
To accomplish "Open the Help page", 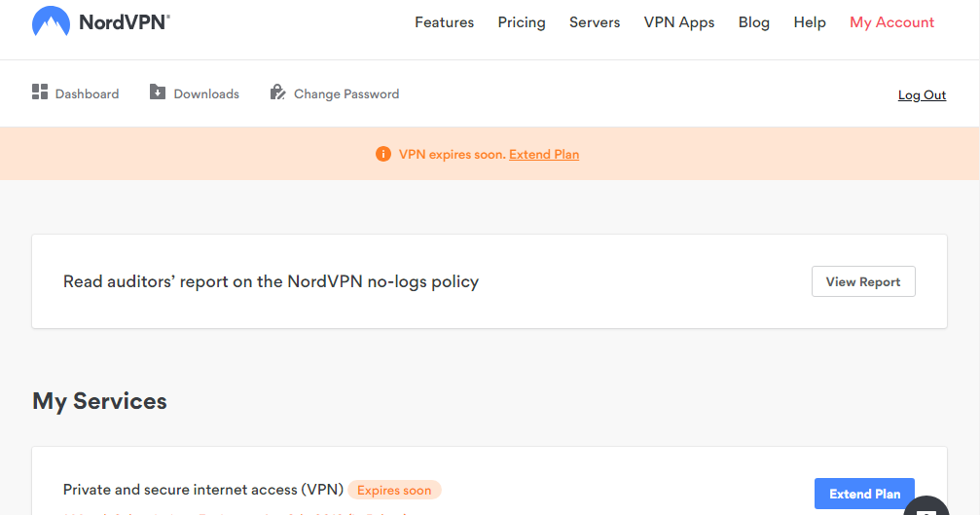I will coord(810,22).
